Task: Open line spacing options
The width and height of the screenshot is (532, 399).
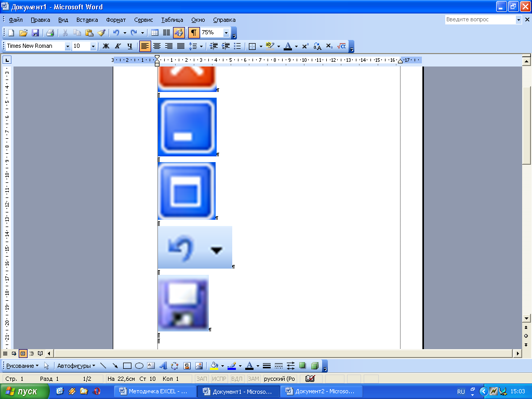Action: point(193,46)
